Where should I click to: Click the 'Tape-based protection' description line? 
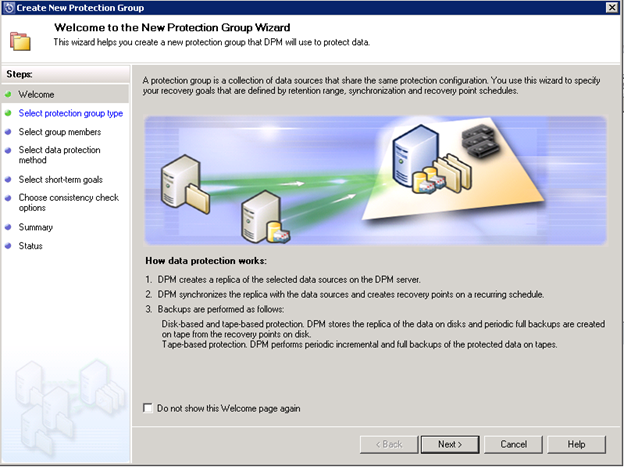[359, 344]
